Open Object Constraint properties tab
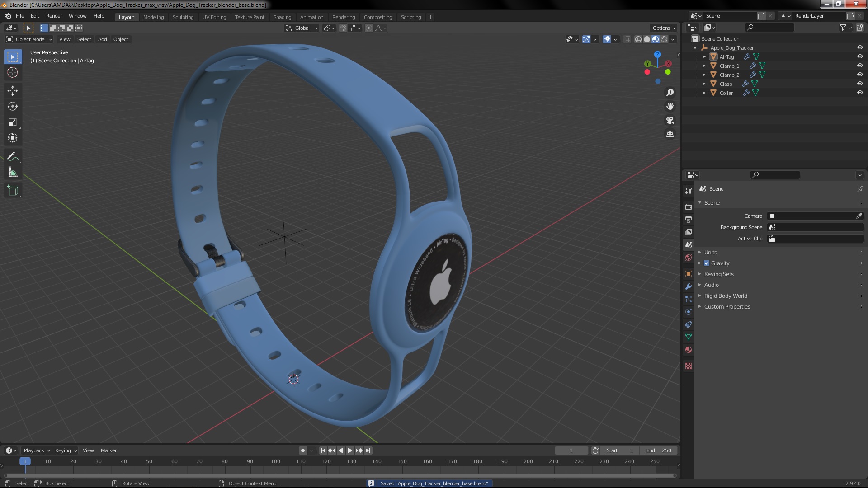The width and height of the screenshot is (868, 488). point(689,324)
